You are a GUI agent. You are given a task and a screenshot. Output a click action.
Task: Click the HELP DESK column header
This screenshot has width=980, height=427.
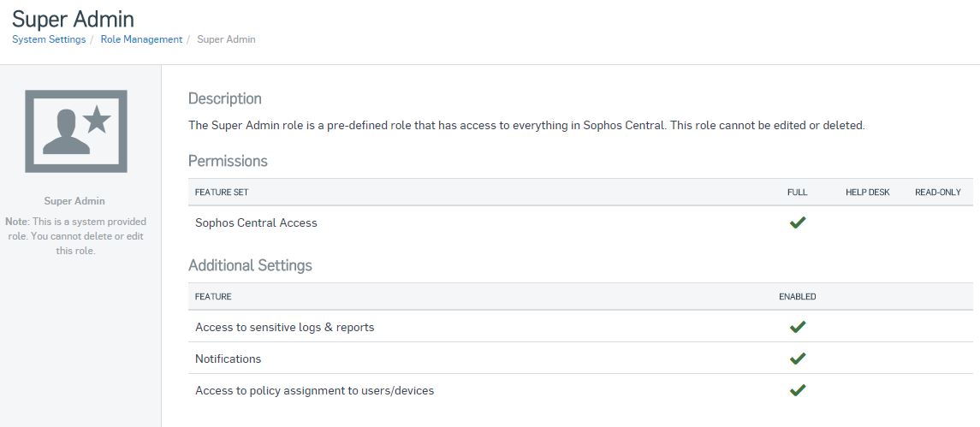tap(868, 193)
